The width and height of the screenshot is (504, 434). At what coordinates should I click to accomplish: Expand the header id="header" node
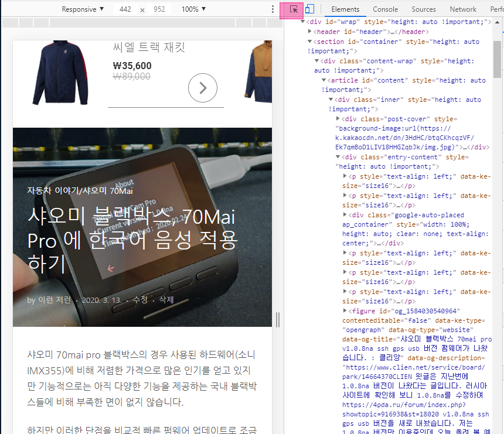pos(309,32)
